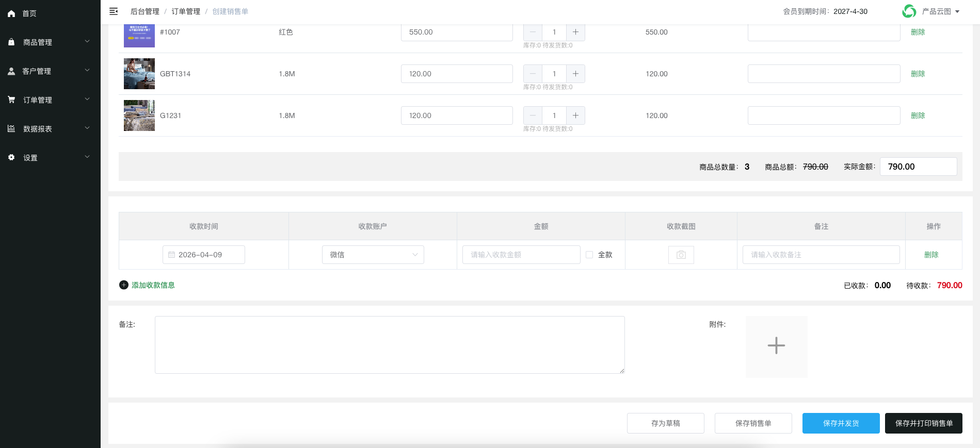The width and height of the screenshot is (980, 448).
Task: Open 订单管理 sidebar menu
Action: click(50, 100)
